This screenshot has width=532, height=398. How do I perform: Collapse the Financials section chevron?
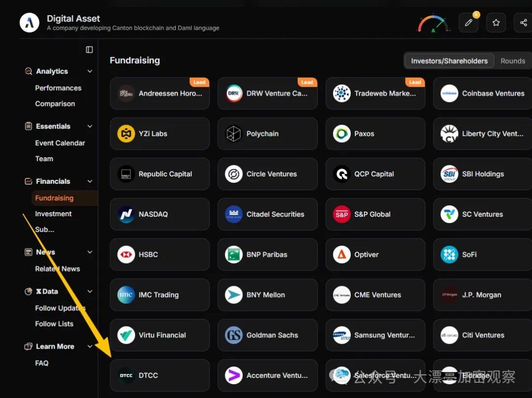coord(90,181)
